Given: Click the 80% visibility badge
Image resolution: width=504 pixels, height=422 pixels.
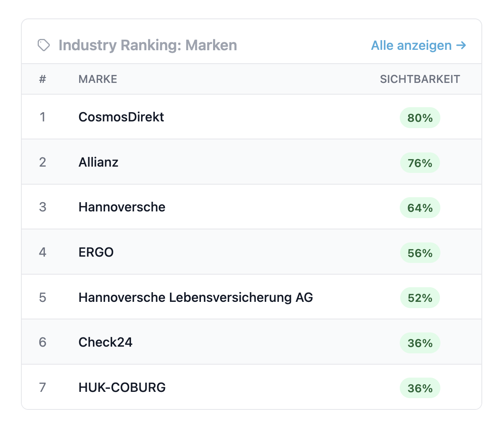Looking at the screenshot, I should click(x=420, y=118).
